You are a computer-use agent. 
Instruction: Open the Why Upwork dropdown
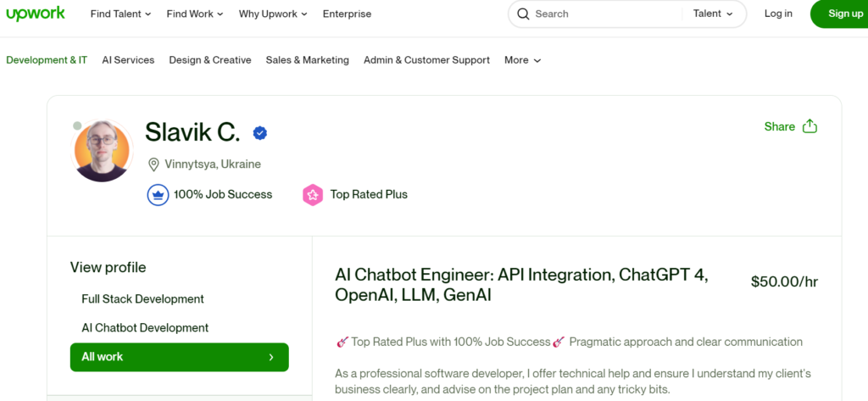(273, 14)
